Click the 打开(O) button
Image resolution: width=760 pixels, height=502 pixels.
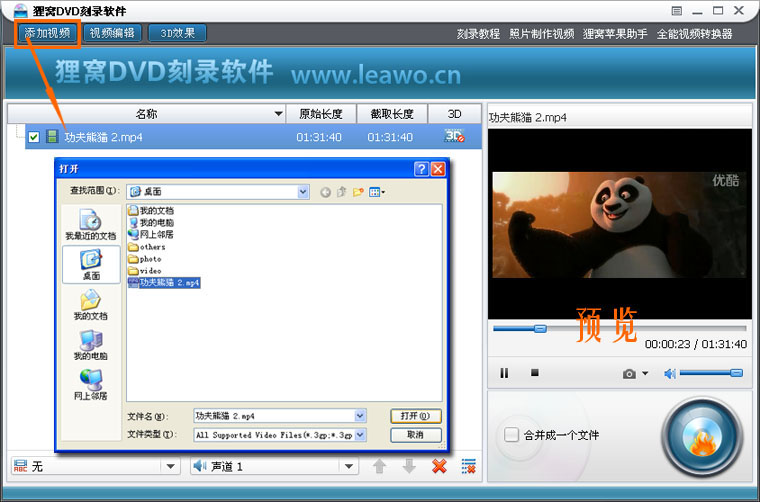tap(416, 416)
